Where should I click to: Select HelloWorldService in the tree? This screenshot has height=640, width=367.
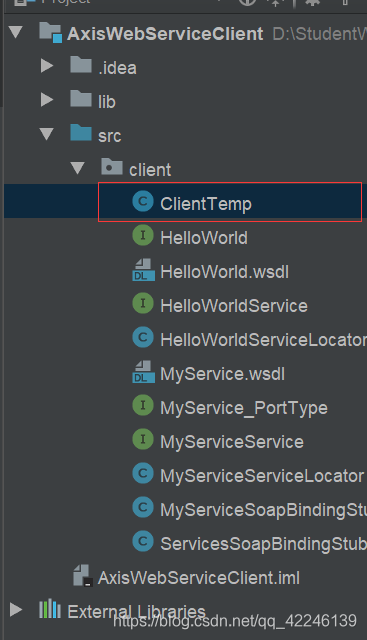[x=234, y=306]
